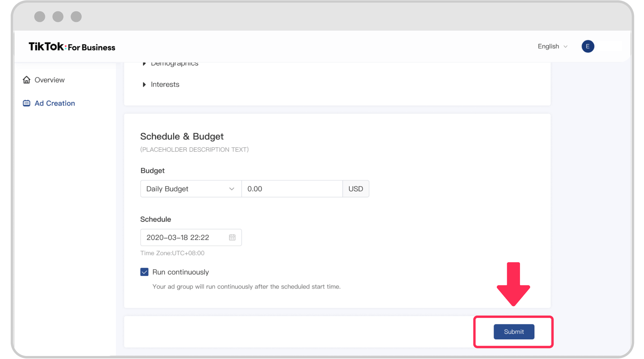Click the Run continuously label text
This screenshot has height=359, width=644.
click(180, 272)
